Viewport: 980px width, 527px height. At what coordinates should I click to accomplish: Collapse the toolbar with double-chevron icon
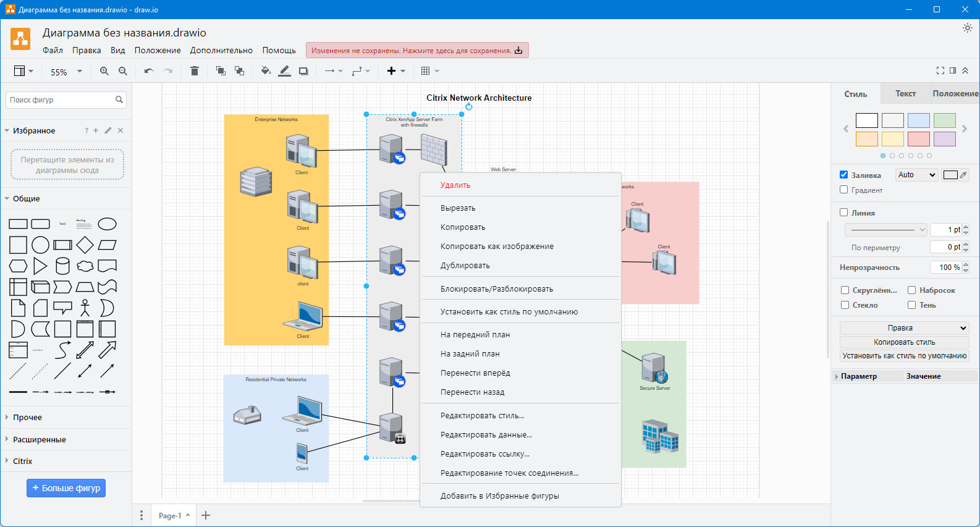coord(965,70)
